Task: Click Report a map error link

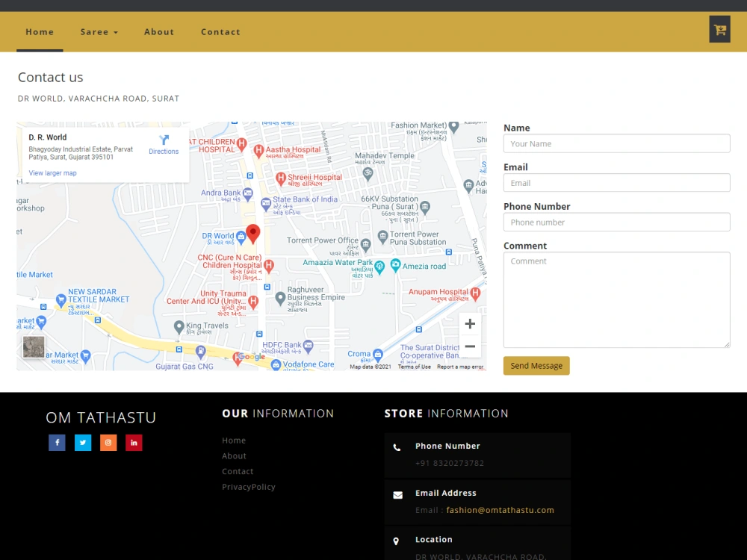Action: point(460,367)
